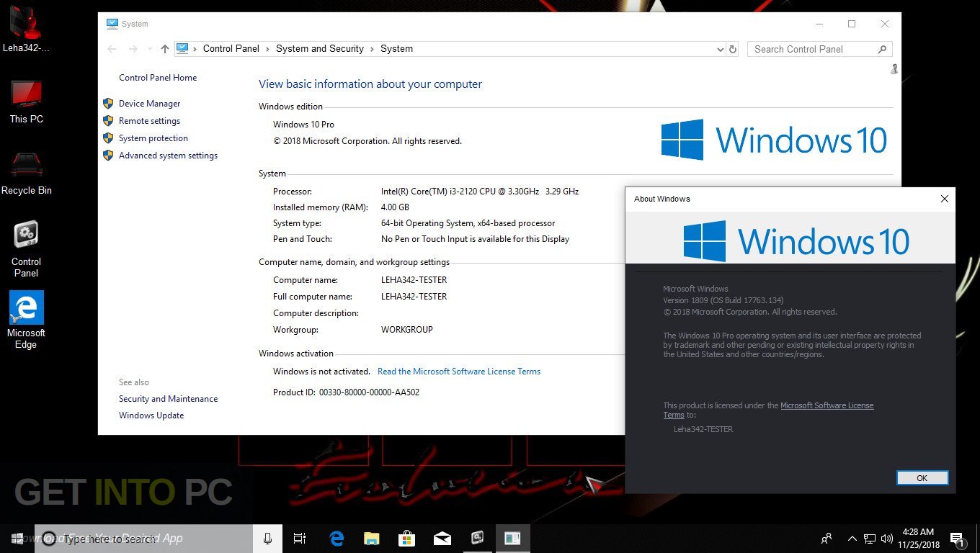Click the WORKGROUP value
Screen dimensions: 980x553
click(x=406, y=330)
